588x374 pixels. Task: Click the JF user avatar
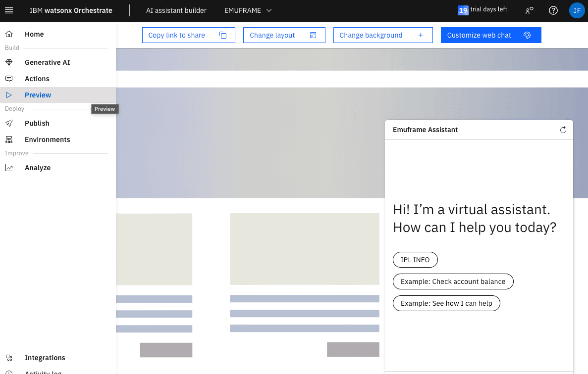pyautogui.click(x=577, y=10)
